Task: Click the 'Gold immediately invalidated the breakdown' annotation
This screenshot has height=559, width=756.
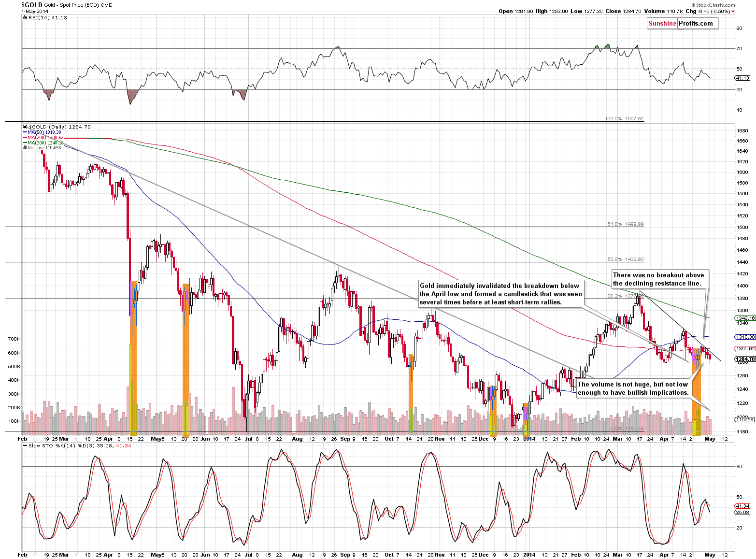Action: pos(501,294)
